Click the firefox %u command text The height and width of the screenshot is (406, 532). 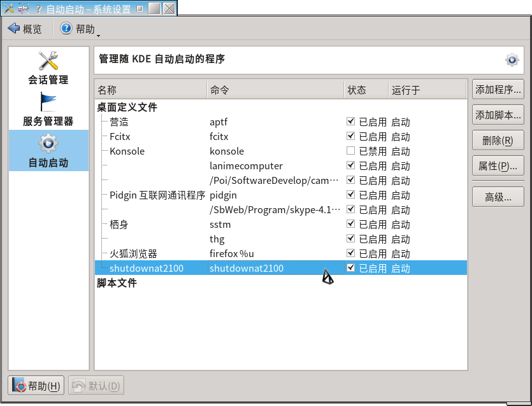[x=232, y=253]
